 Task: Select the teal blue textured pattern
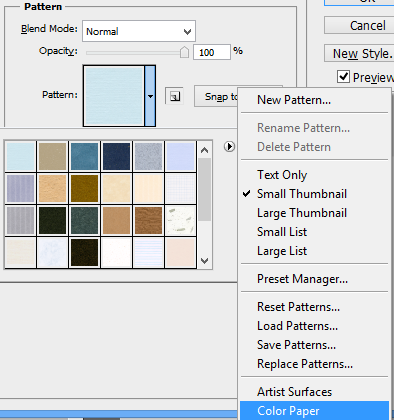point(85,156)
